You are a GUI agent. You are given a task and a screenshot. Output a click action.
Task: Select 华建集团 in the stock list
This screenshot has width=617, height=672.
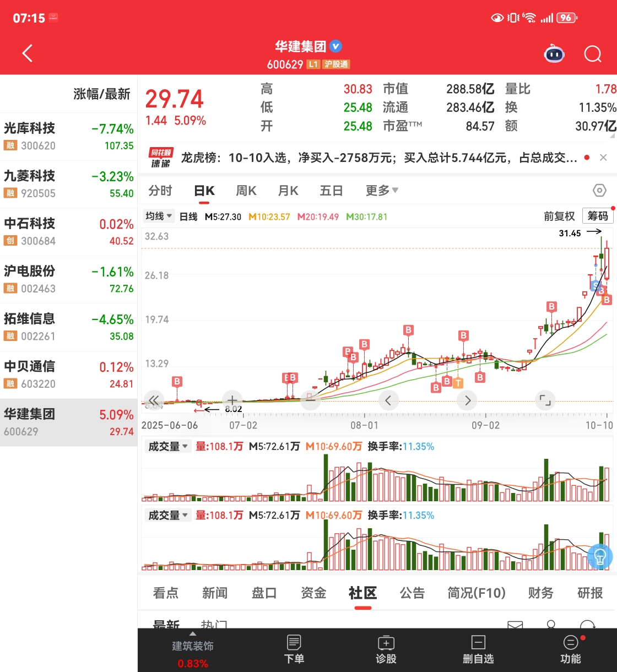click(68, 422)
